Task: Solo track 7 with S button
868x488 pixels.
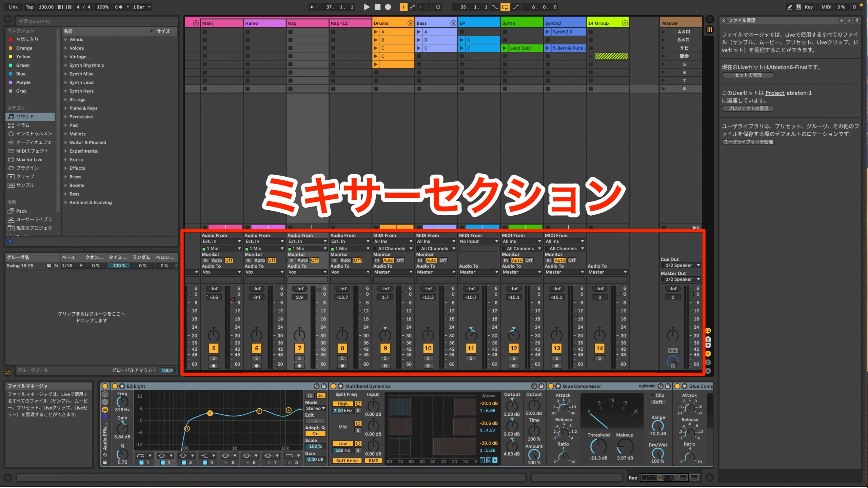Action: click(x=299, y=358)
